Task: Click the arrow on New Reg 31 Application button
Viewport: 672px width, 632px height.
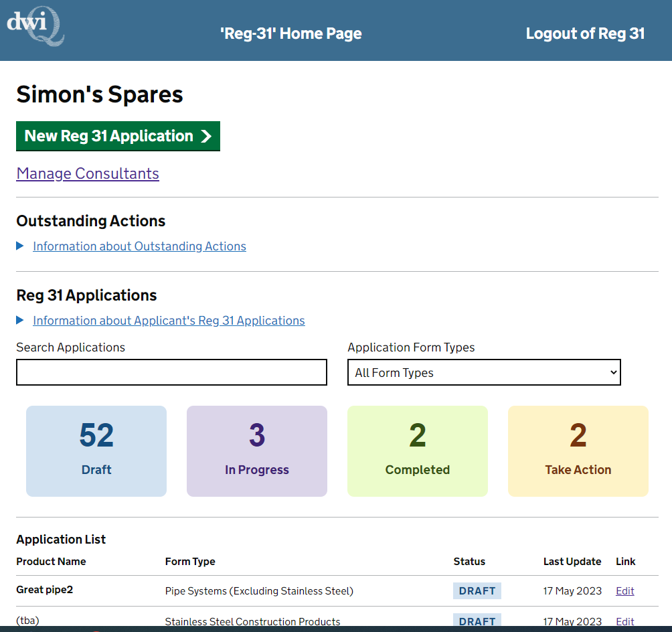Action: 206,137
